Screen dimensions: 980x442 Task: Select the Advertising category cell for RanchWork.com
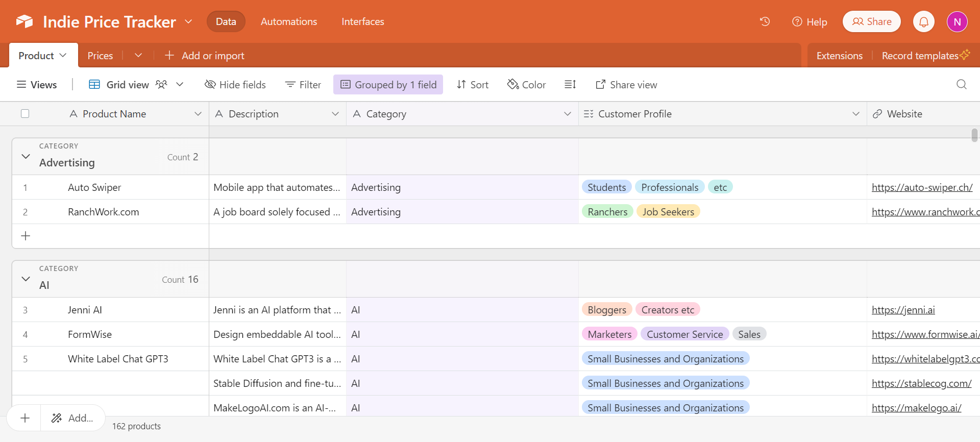pyautogui.click(x=462, y=212)
